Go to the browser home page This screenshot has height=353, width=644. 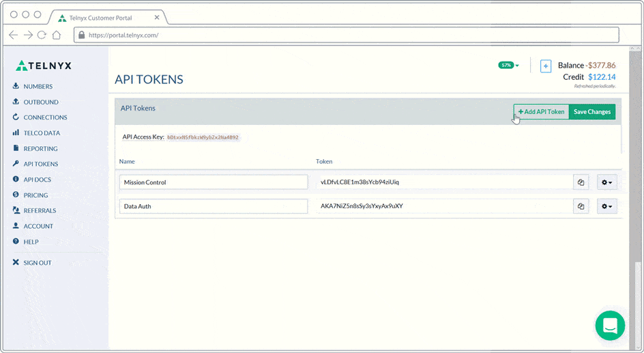[57, 35]
